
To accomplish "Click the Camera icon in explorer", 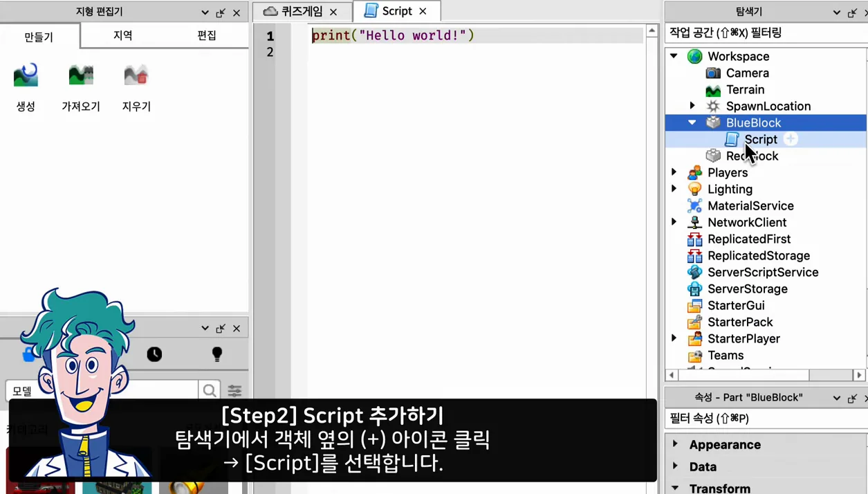I will click(x=713, y=73).
